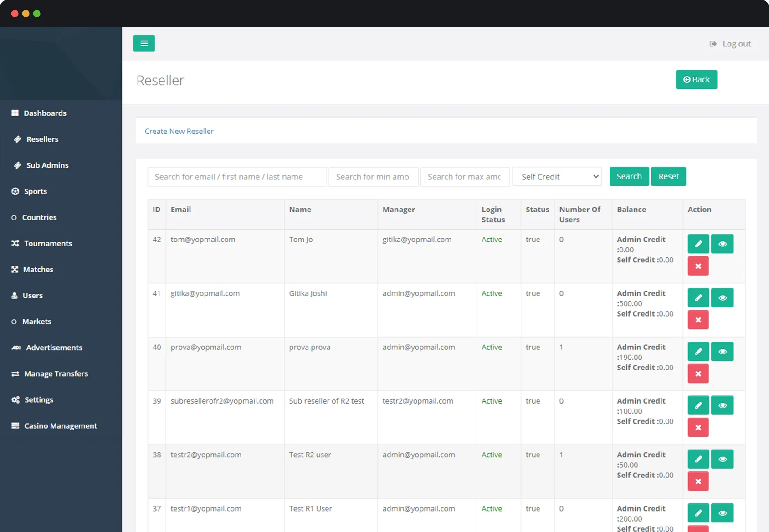Click the hamburger menu toggle button
Image resolution: width=769 pixels, height=532 pixels.
point(144,43)
